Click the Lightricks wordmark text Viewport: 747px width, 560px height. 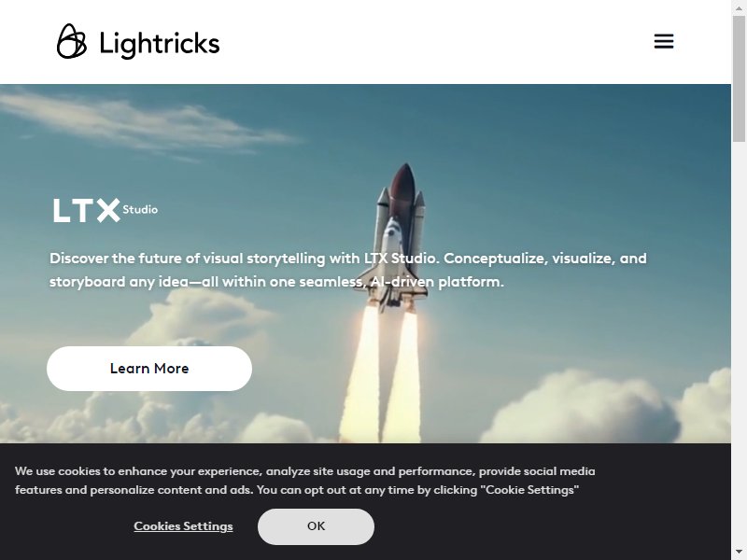[x=160, y=44]
